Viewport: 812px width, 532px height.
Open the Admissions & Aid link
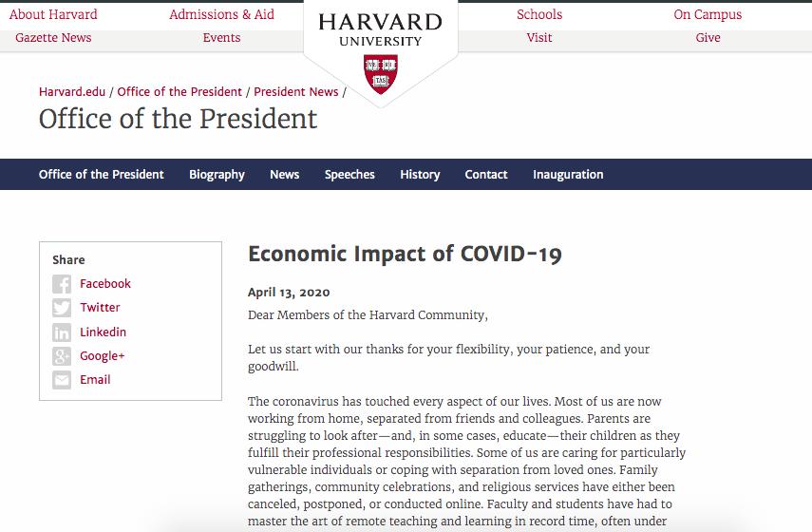221,14
